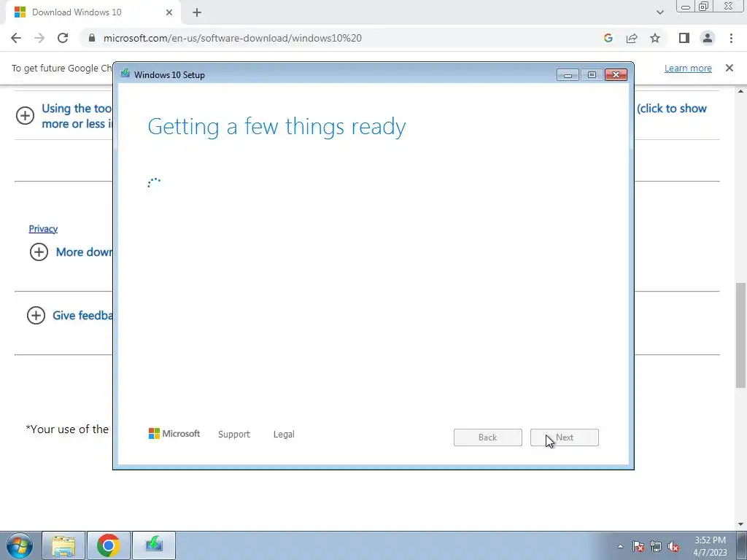Open Action Center flag icon in tray

[x=638, y=546]
